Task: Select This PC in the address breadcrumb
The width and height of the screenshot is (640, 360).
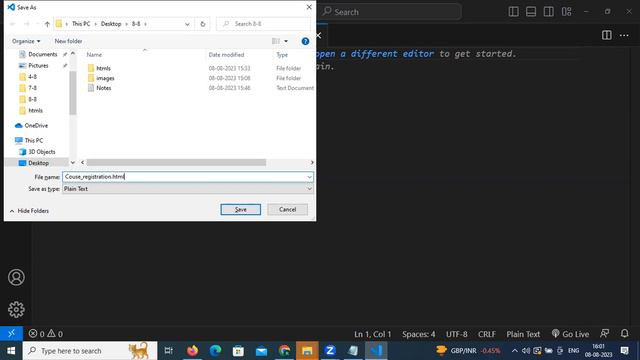Action: (x=81, y=24)
